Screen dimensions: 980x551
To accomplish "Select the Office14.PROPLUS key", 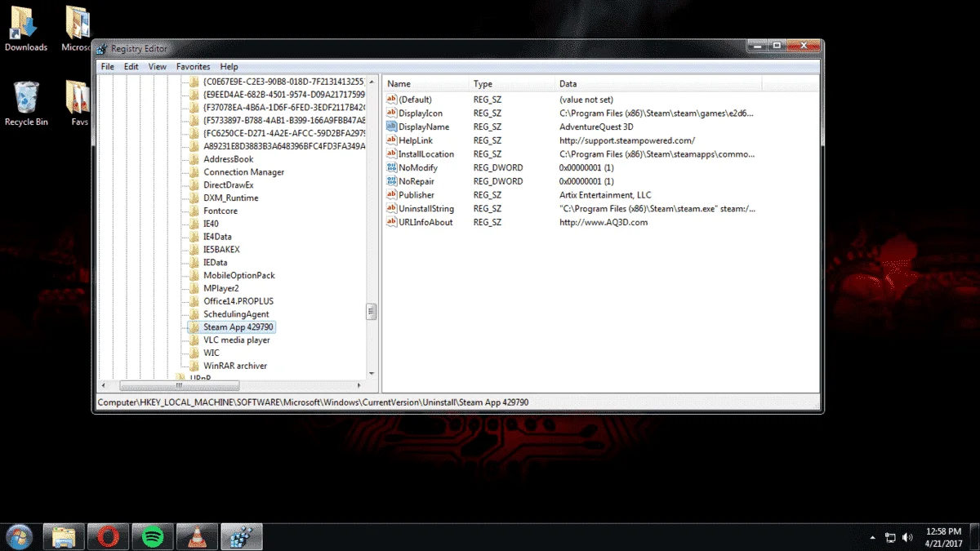I will [238, 301].
